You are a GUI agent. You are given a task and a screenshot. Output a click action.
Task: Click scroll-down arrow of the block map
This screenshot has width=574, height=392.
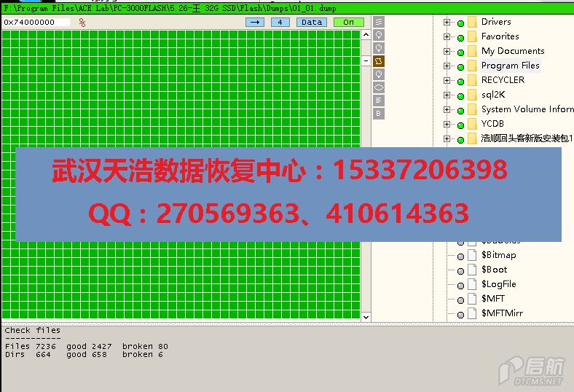(366, 316)
